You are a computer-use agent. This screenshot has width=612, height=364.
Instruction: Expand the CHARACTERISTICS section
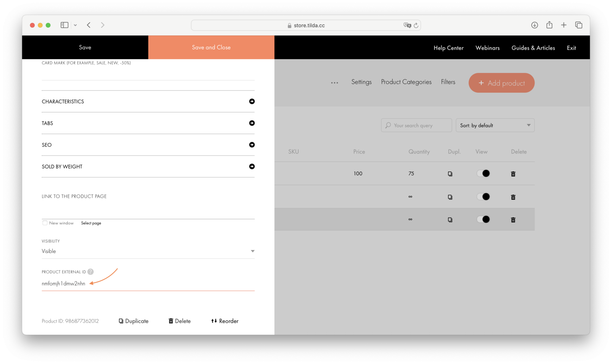tap(252, 101)
